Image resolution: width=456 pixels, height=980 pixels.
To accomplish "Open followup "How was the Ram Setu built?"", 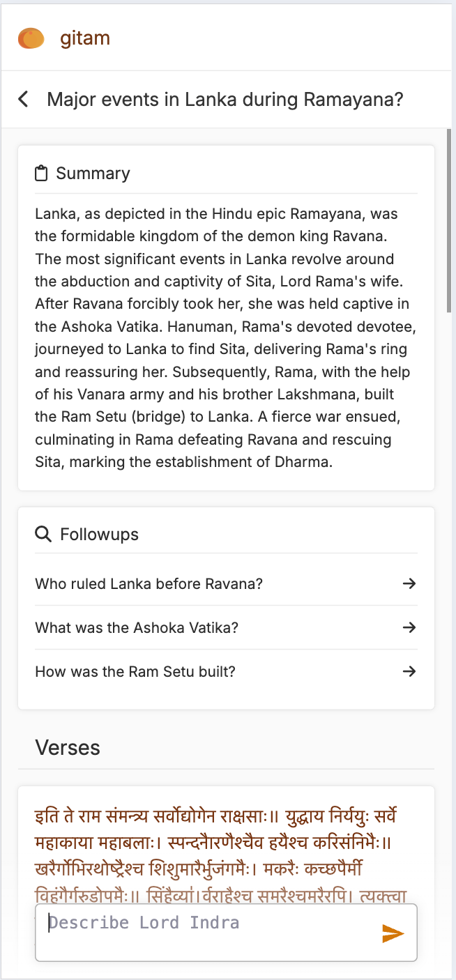I will (135, 671).
